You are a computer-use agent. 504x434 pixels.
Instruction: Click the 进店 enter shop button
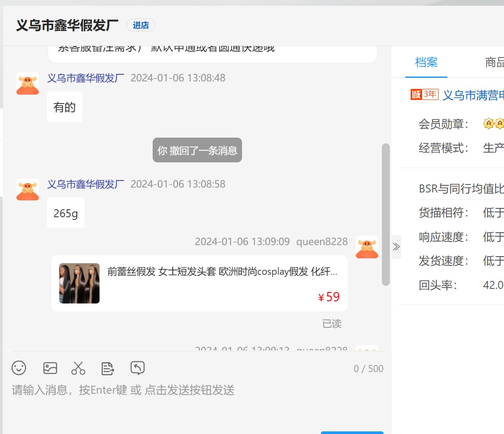pos(141,25)
